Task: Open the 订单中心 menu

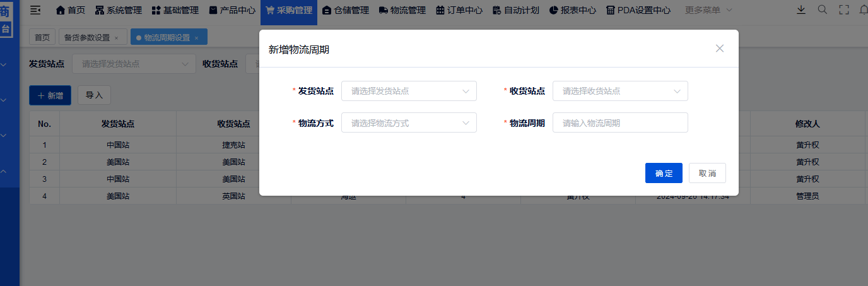Action: [459, 10]
